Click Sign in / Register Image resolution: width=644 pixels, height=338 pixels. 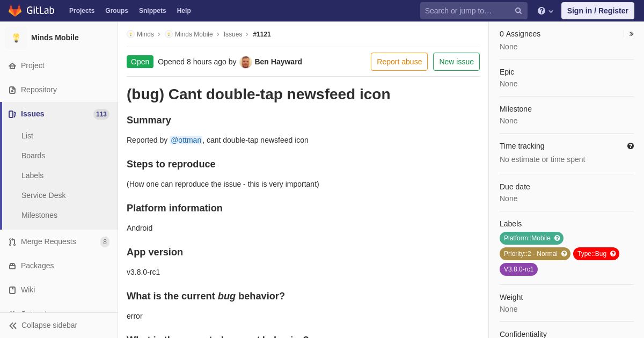pos(598,11)
